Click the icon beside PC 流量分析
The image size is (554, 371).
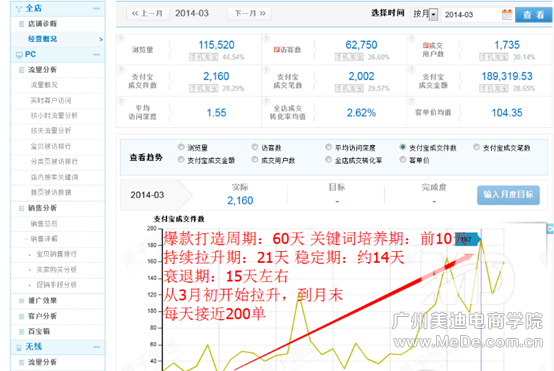[22, 70]
